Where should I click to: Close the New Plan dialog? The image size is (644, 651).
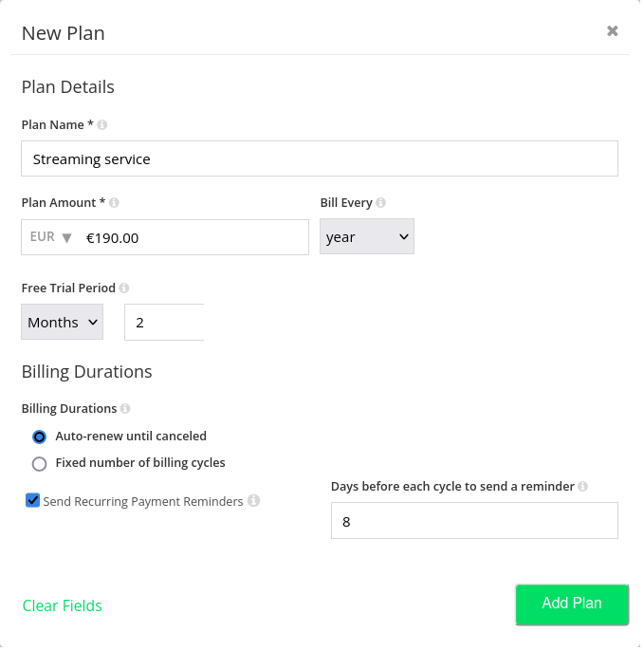[613, 31]
